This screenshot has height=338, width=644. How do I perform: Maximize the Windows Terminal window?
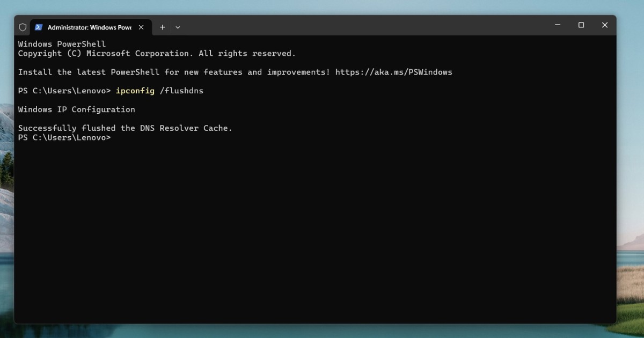click(x=581, y=25)
